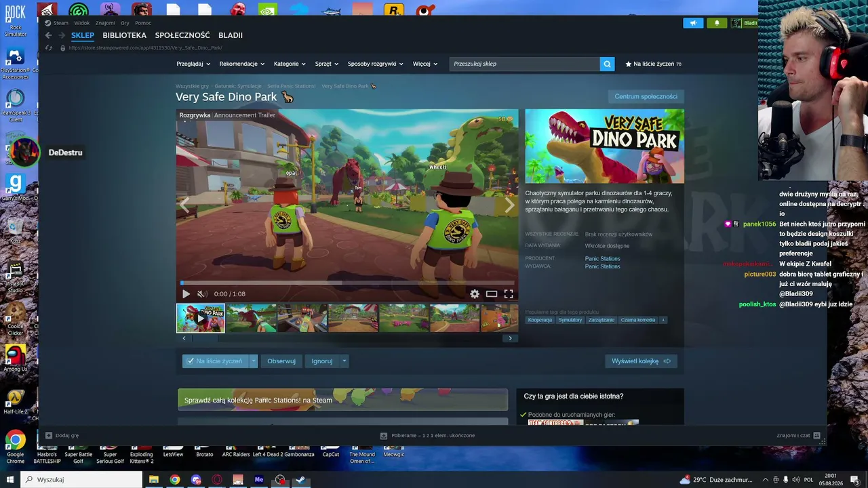Open the Gry menu

coord(125,23)
